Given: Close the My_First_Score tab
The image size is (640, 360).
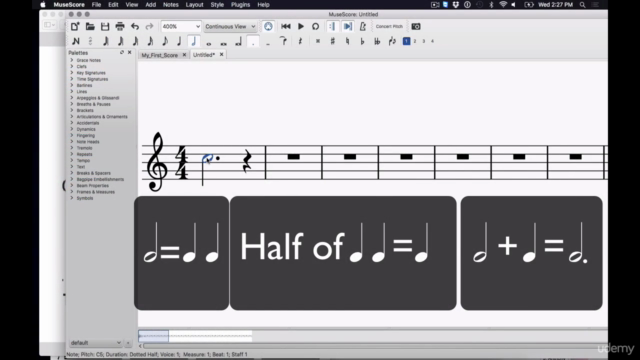Looking at the screenshot, I should 184,55.
